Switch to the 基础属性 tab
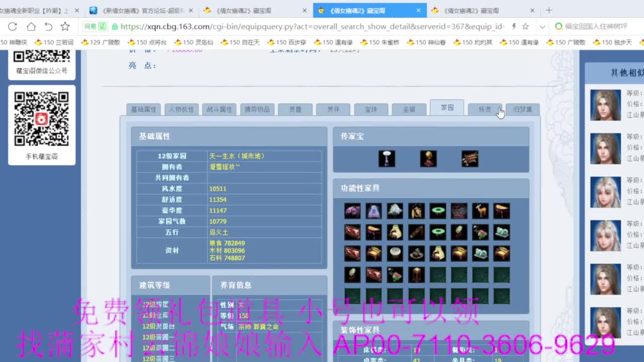The height and width of the screenshot is (362, 644). (144, 109)
